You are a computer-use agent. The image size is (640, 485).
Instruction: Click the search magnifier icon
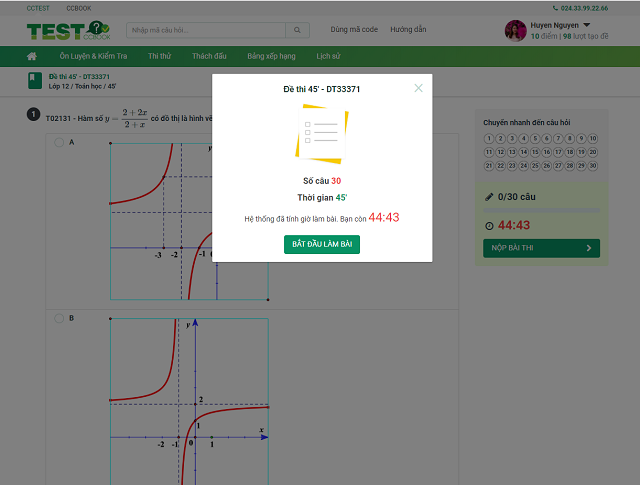click(298, 30)
